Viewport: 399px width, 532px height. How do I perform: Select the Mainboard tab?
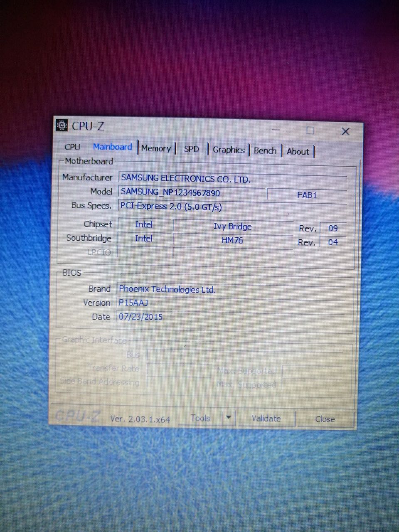112,147
